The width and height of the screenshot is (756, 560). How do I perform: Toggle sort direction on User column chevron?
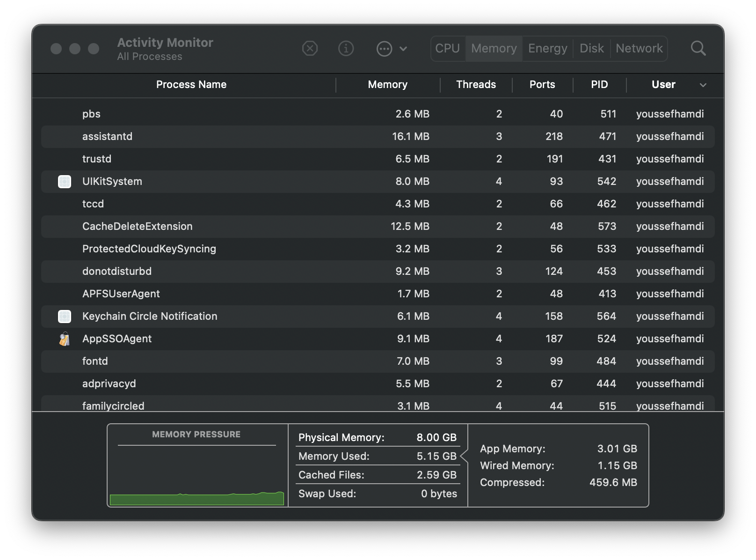(703, 85)
